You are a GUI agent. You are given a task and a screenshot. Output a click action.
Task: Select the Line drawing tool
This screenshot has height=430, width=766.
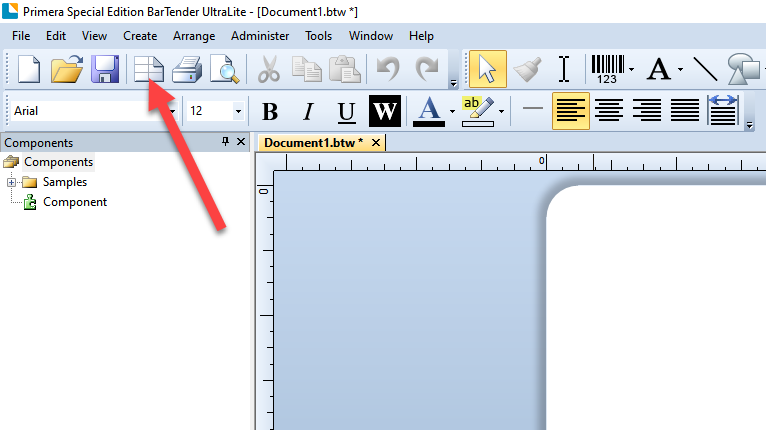click(x=705, y=69)
